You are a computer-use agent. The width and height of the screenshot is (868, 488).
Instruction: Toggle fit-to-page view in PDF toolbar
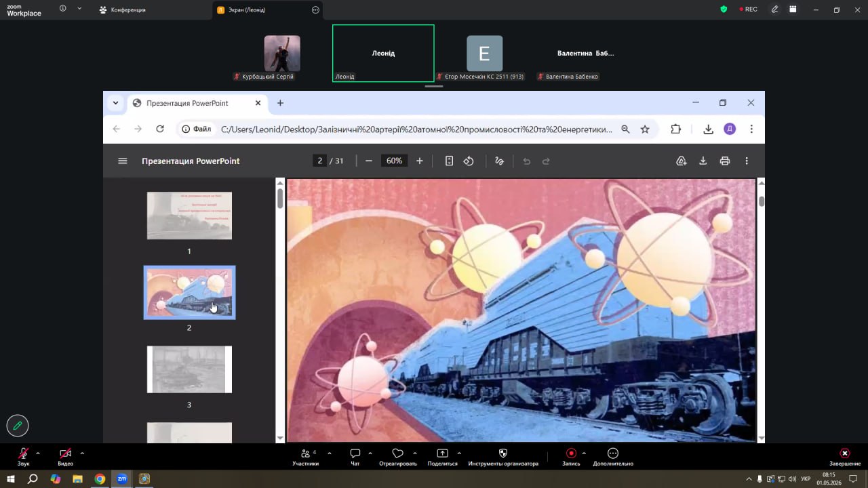449,161
